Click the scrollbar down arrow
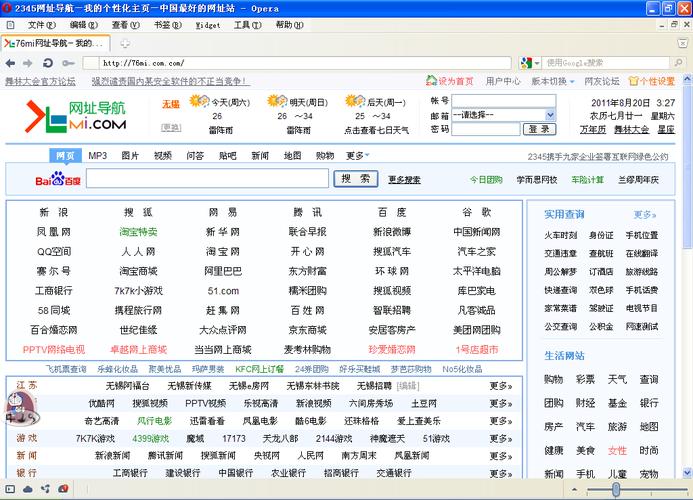693x500 pixels. (687, 472)
